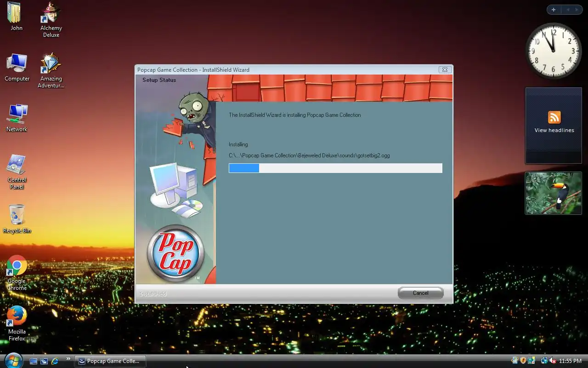Launch the Amazing Adventures shortcut
This screenshot has height=368, width=588.
coord(51,71)
